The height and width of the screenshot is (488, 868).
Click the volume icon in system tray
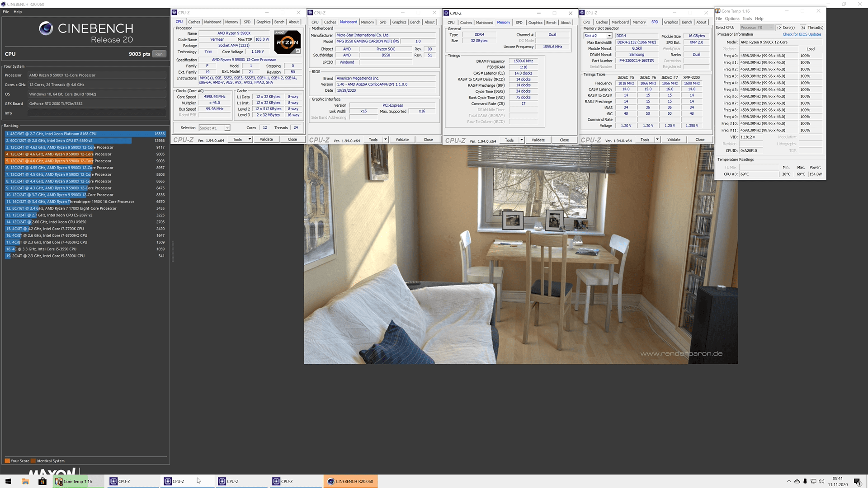tap(821, 481)
